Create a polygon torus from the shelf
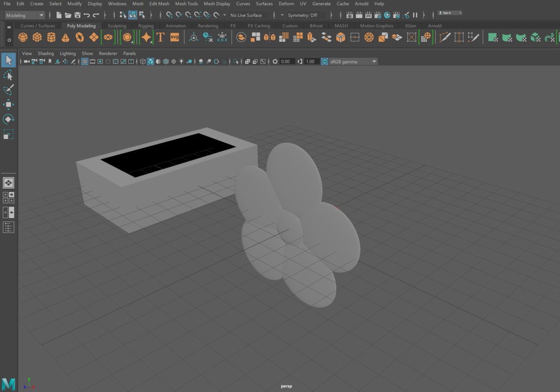Screen dimensions: 560x392 pyautogui.click(x=80, y=37)
